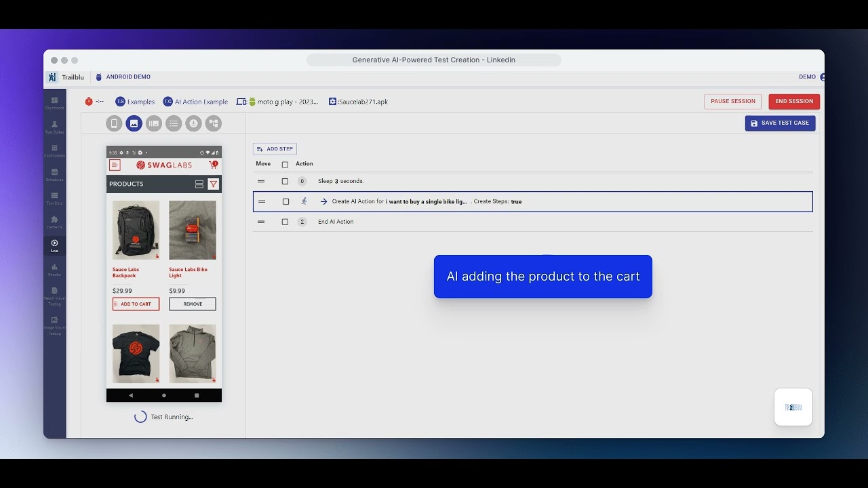Open the Swag Labs hamburger menu

click(x=115, y=165)
